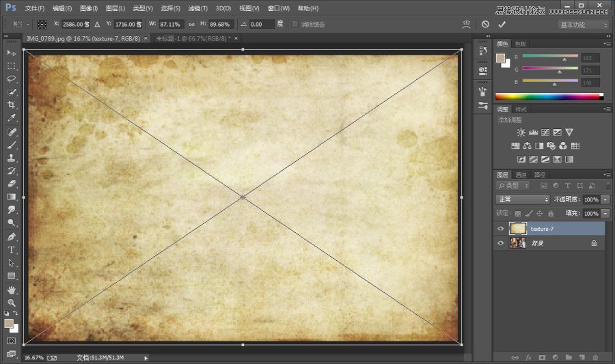Switch to the 路径 paths tab

[x=540, y=175]
